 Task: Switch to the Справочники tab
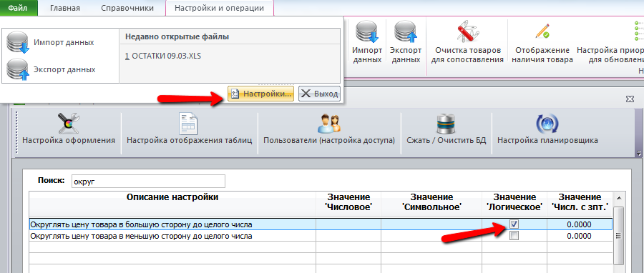[x=127, y=8]
